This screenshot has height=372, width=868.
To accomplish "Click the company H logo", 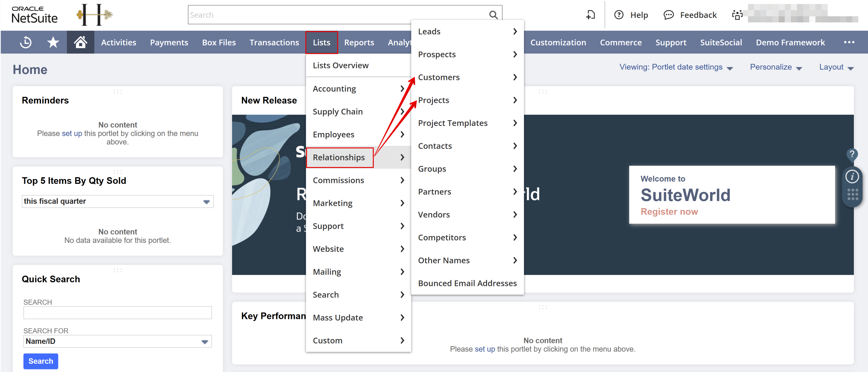I will coord(94,15).
